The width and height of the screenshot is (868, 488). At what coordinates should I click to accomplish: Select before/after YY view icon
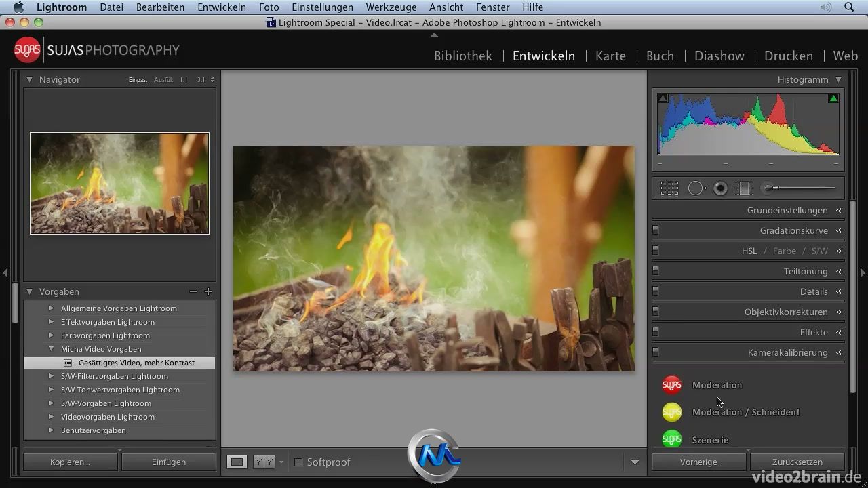(264, 462)
